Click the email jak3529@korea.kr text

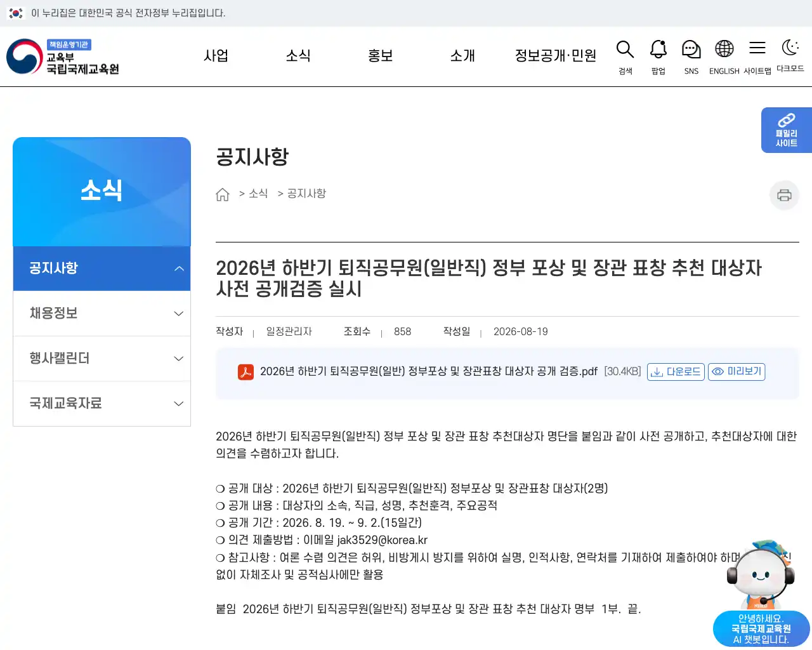[x=382, y=540]
